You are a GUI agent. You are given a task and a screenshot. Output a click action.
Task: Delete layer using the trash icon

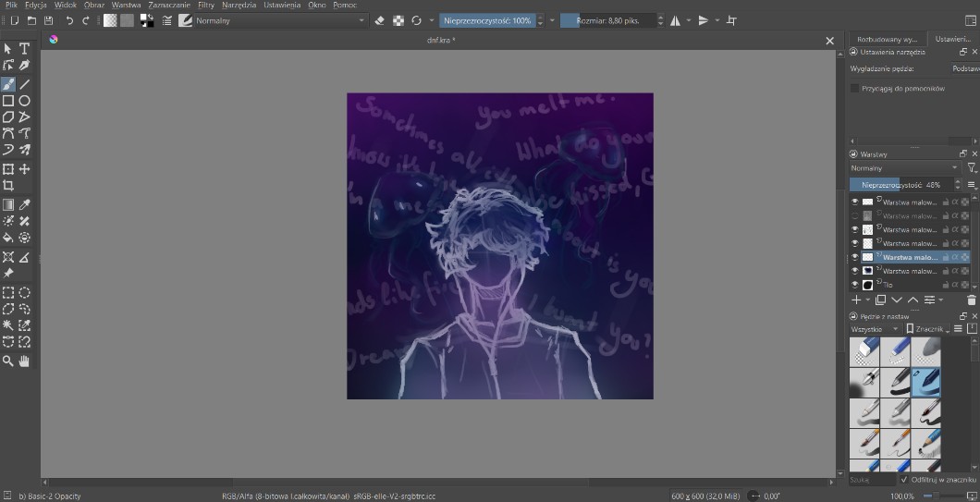coord(971,300)
